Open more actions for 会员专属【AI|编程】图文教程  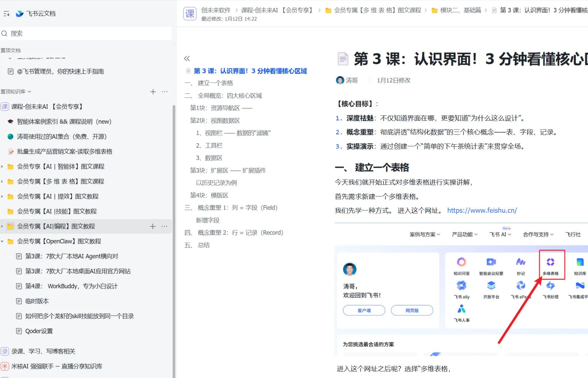pyautogui.click(x=165, y=226)
